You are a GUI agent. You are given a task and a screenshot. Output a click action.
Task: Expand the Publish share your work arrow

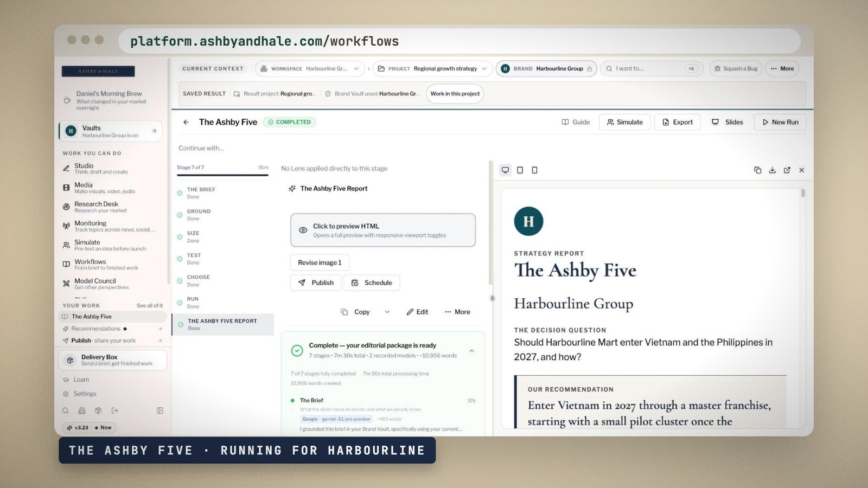pos(160,341)
